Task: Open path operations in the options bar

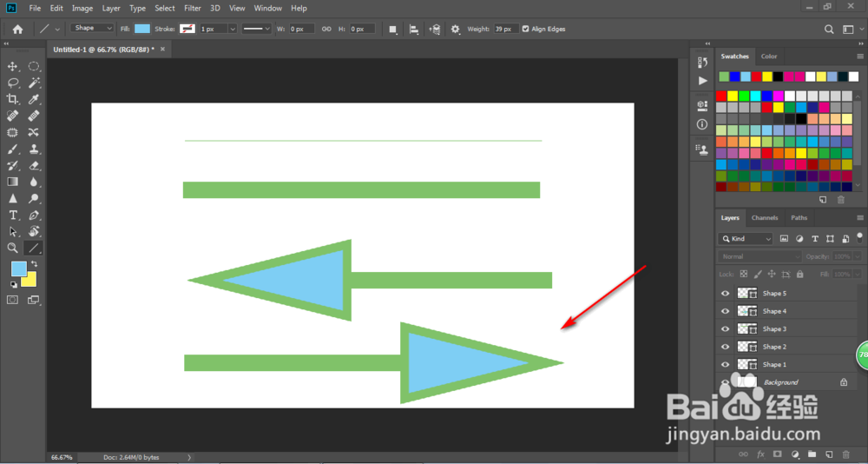Action: coord(392,30)
